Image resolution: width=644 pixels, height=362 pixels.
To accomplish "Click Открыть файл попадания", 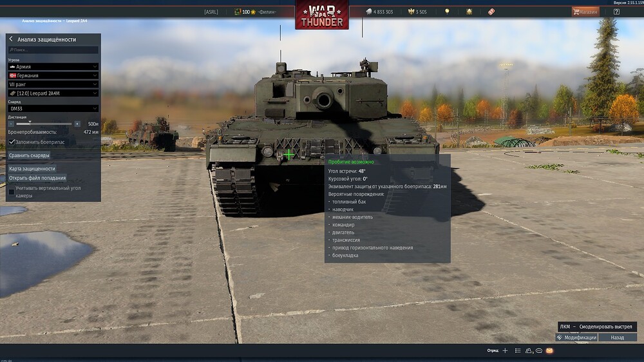I will point(37,178).
